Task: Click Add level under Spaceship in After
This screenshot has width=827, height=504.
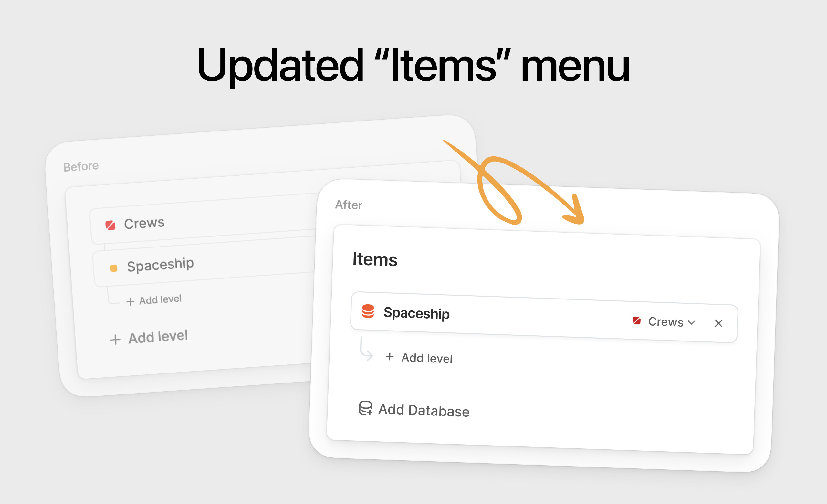Action: (x=419, y=358)
